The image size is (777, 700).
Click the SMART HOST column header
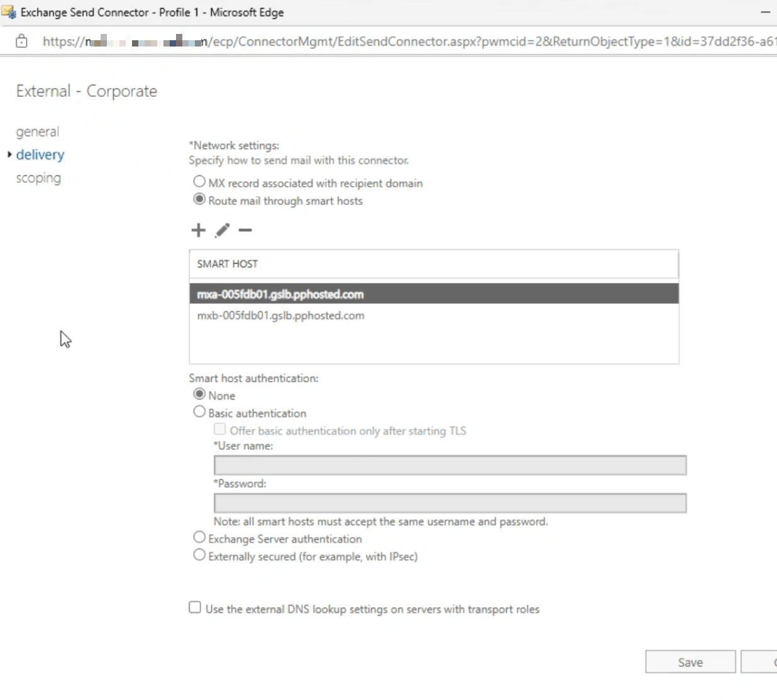click(434, 264)
